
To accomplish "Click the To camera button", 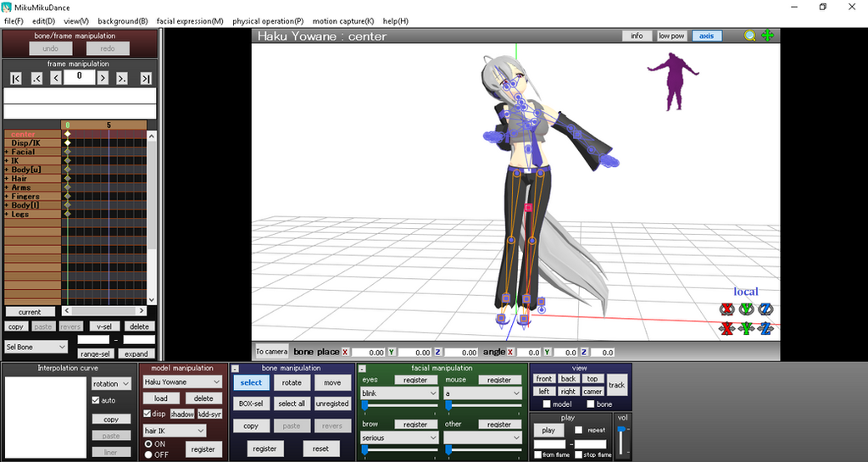I will [x=272, y=351].
